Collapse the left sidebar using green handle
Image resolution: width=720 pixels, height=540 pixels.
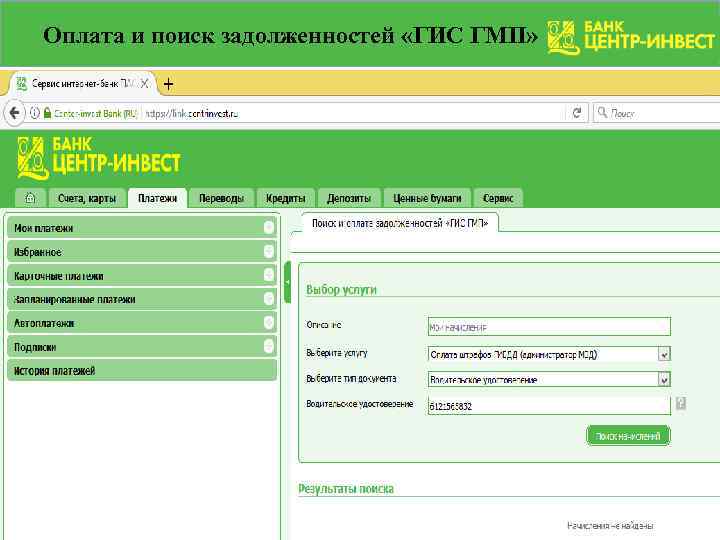(287, 282)
